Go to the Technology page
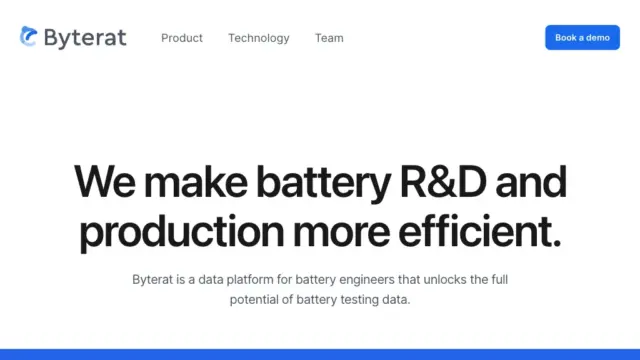The image size is (640, 360). [x=259, y=38]
